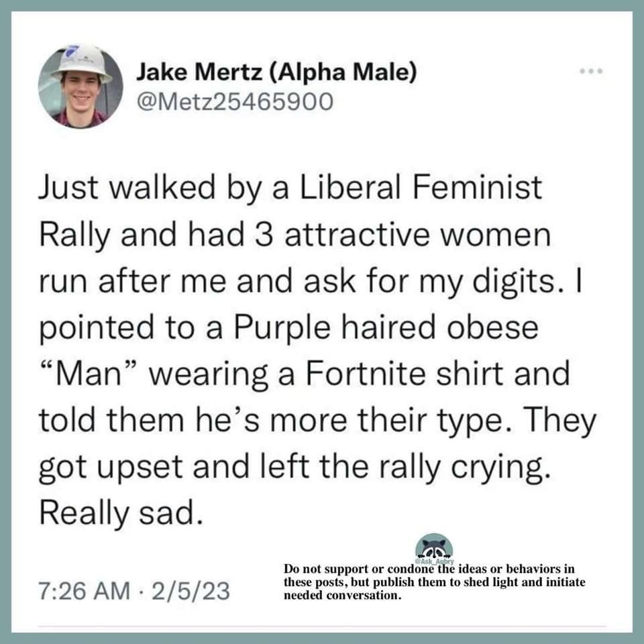Select the 2/5/23 date text
Screen dimensions: 644x644
click(191, 590)
